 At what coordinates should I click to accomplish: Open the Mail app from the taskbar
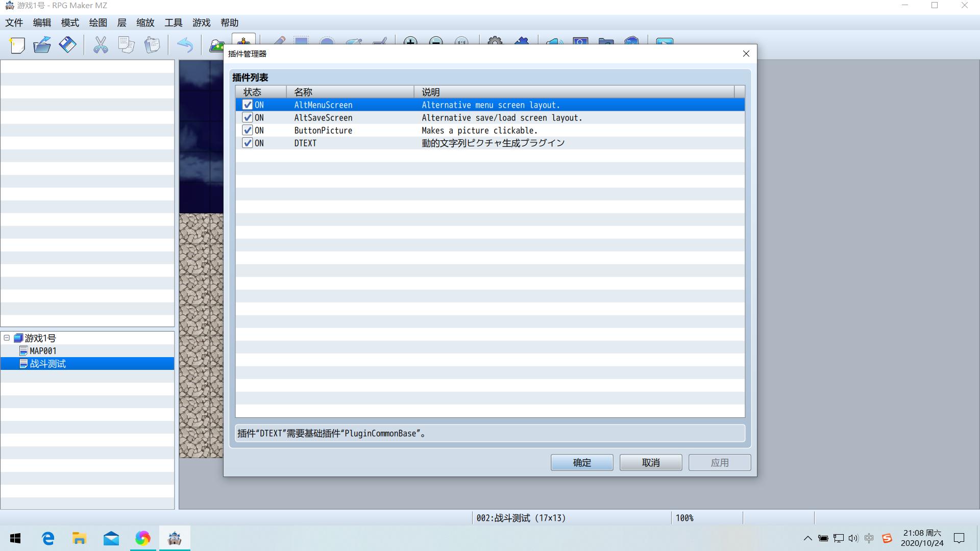click(x=111, y=538)
